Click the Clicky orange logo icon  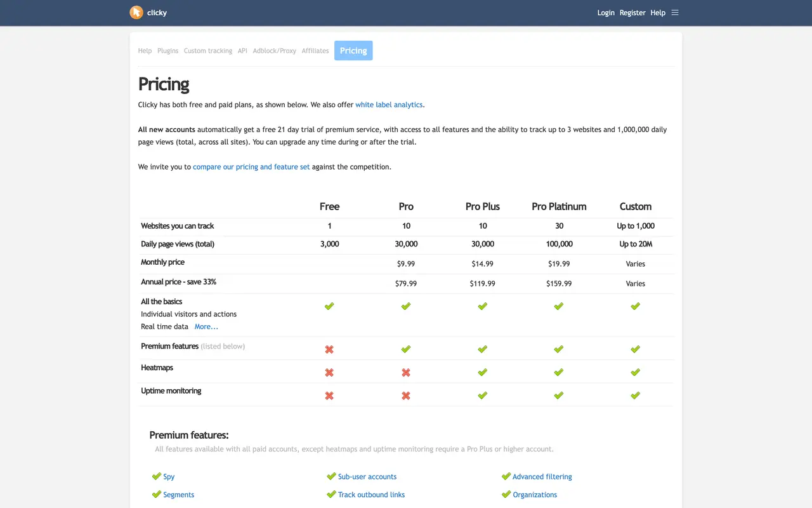pos(136,12)
